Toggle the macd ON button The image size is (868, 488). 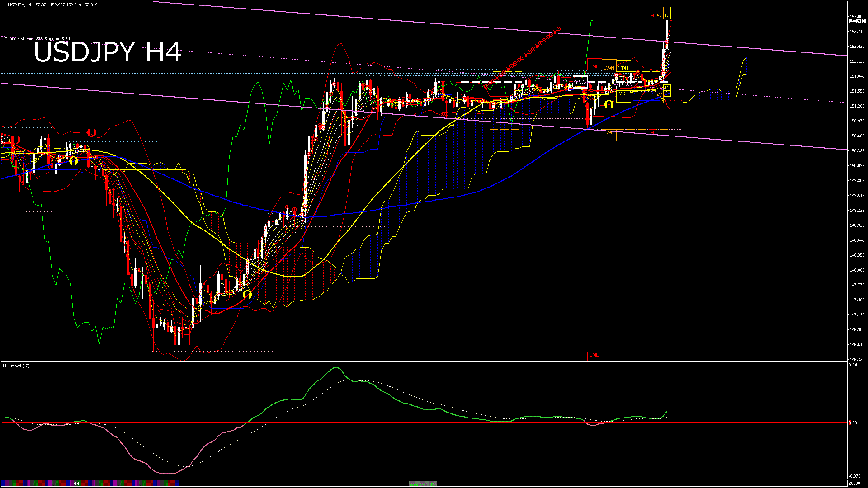[423, 484]
